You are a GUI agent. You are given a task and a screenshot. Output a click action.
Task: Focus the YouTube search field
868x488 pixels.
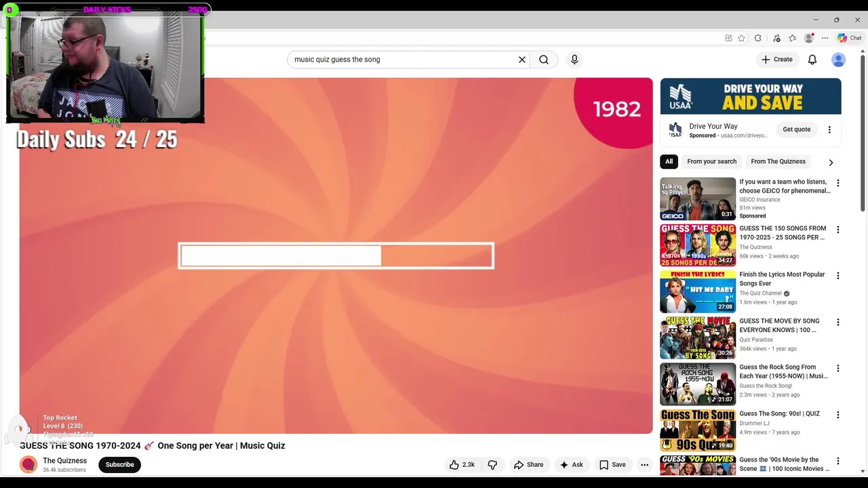(403, 60)
